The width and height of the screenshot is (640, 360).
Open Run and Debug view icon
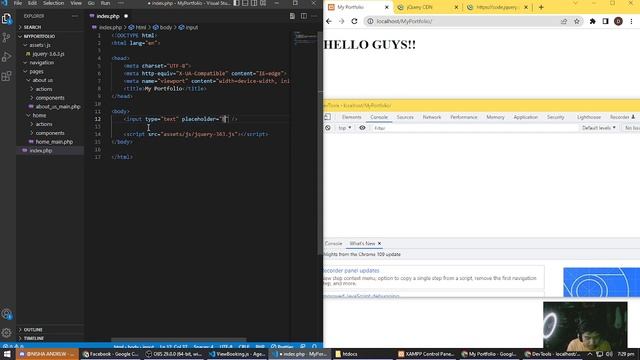(7, 57)
